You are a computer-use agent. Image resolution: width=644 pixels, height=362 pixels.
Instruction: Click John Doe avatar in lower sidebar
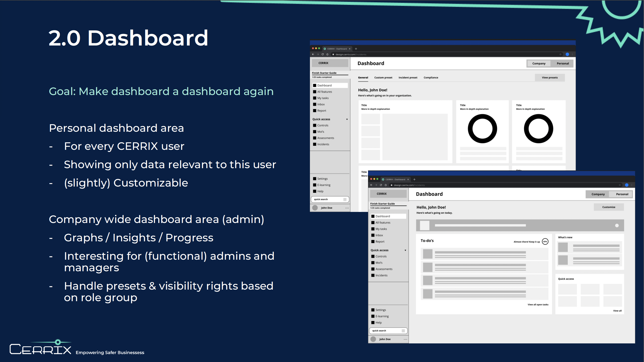coord(373,339)
